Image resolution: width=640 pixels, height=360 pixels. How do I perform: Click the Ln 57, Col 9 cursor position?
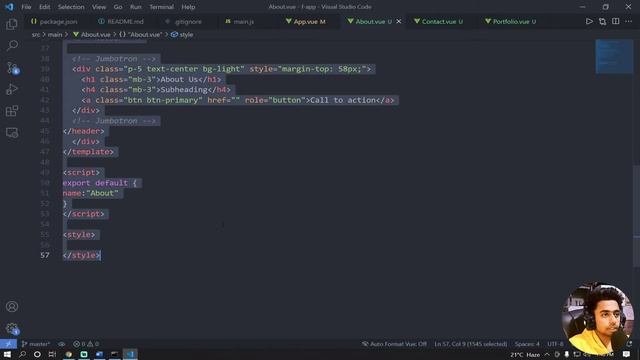471,344
